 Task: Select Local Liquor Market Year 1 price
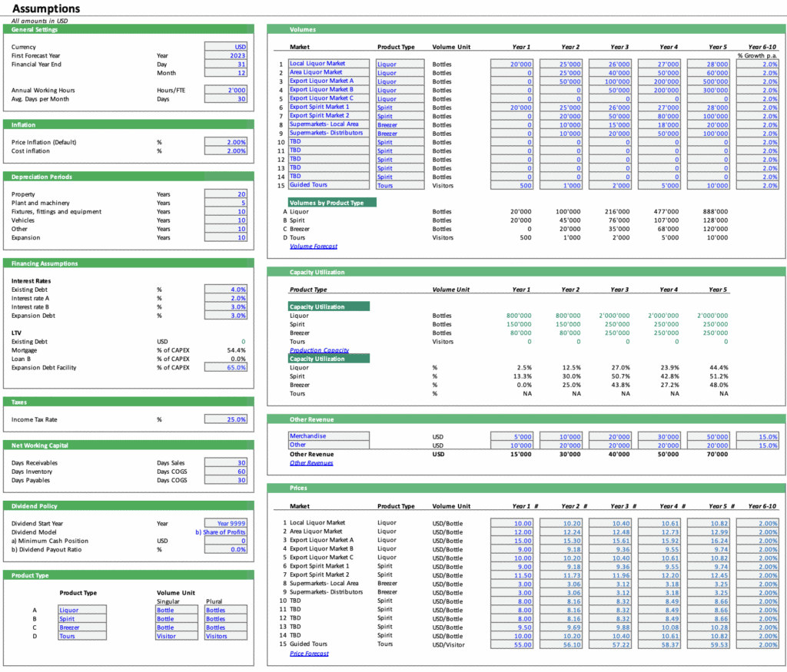pyautogui.click(x=511, y=524)
